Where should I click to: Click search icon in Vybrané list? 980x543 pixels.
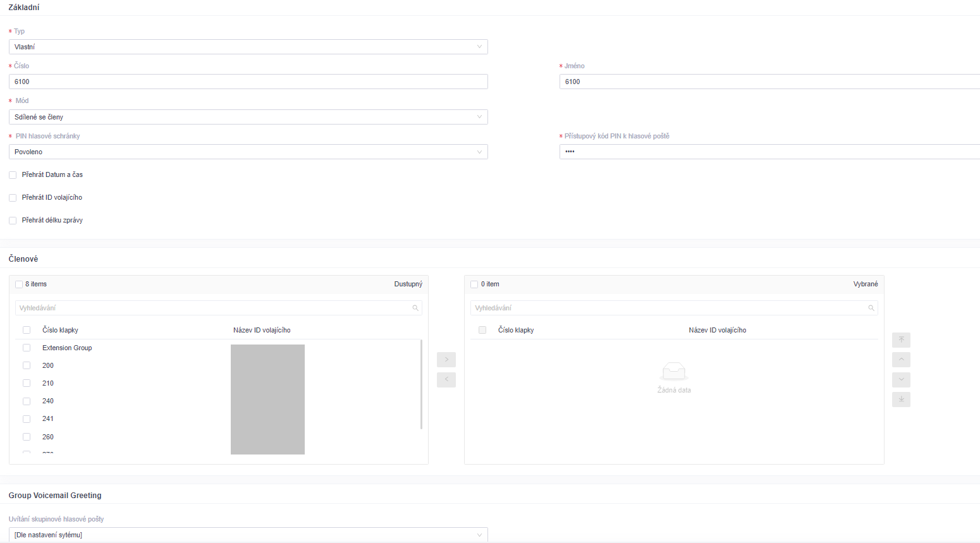[871, 308]
